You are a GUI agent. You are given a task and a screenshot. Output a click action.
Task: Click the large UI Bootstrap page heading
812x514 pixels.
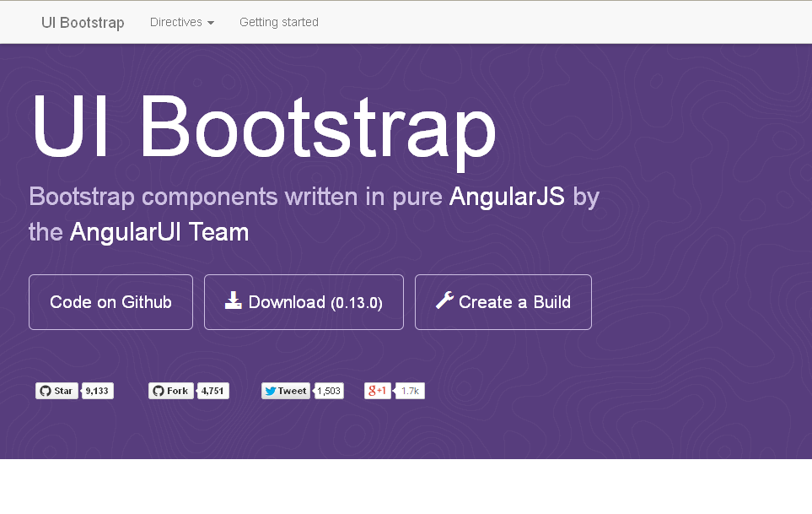pos(263,127)
